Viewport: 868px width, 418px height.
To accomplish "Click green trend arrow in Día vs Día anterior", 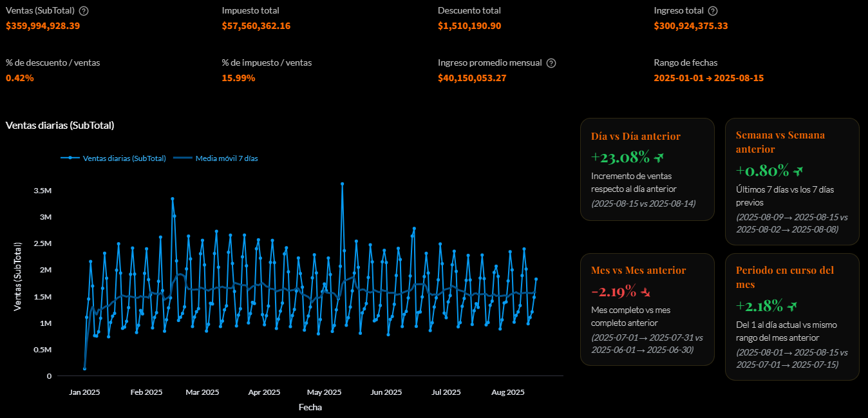I will (659, 158).
